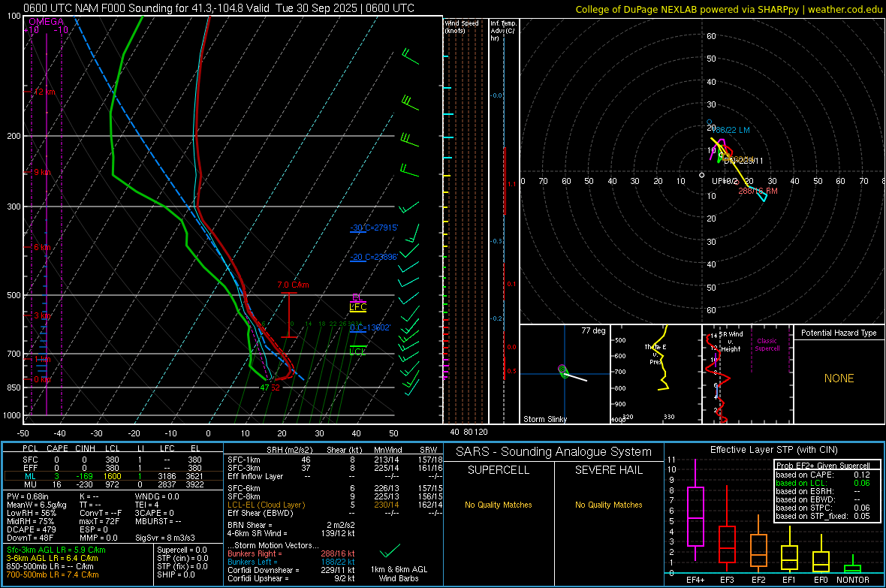886x588 pixels.
Task: Click the 6 km height marker
Action: click(42, 247)
